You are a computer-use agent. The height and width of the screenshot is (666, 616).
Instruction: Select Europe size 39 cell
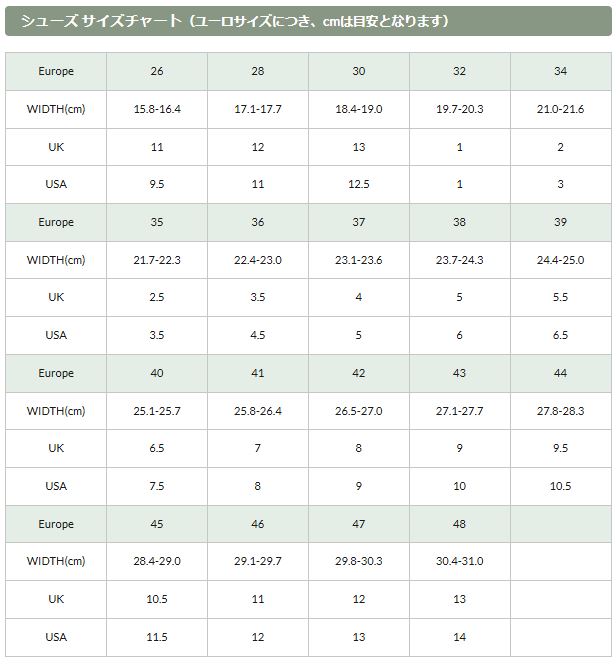click(x=560, y=222)
